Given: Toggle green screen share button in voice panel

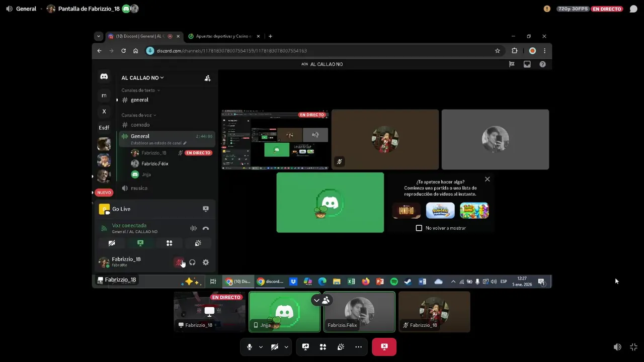Looking at the screenshot, I should pyautogui.click(x=140, y=243).
